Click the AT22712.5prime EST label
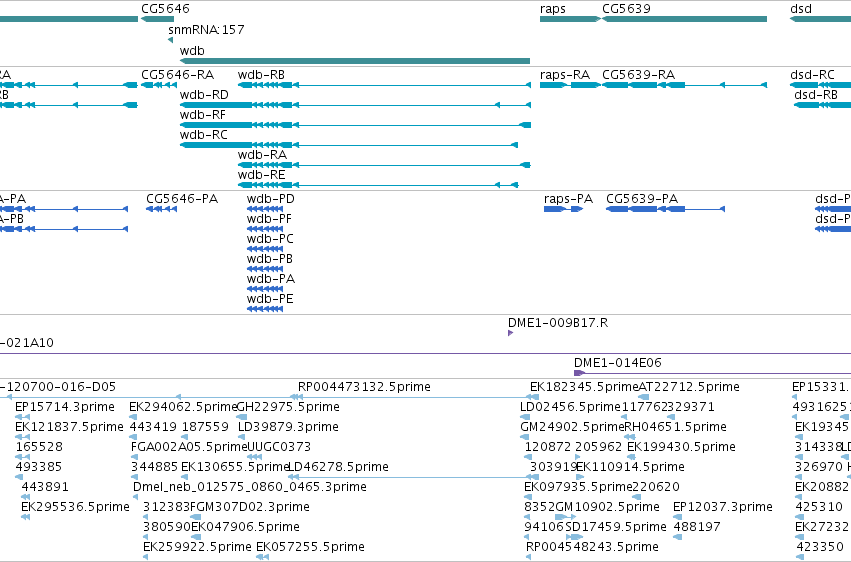851x562 pixels. coord(689,387)
